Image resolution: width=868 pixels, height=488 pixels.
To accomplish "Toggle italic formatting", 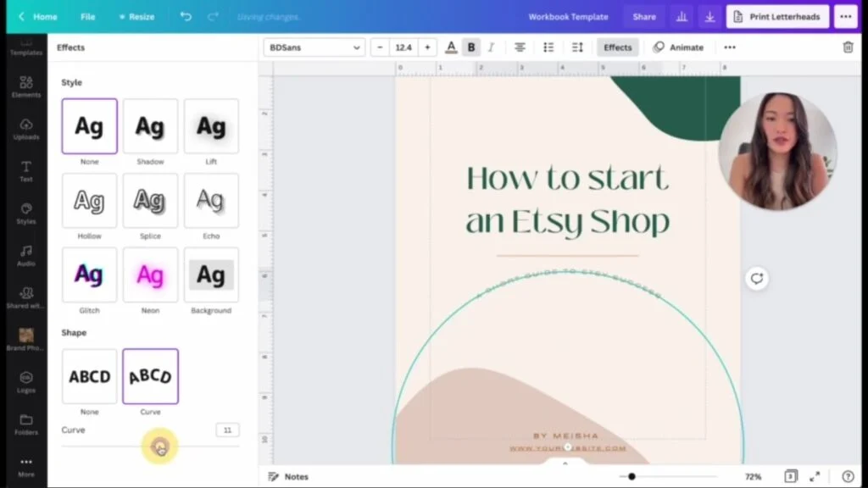I will [x=491, y=47].
